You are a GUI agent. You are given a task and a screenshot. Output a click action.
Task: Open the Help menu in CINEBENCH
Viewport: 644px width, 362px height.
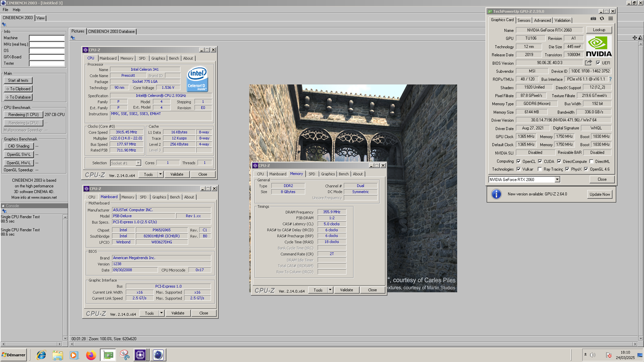click(16, 10)
